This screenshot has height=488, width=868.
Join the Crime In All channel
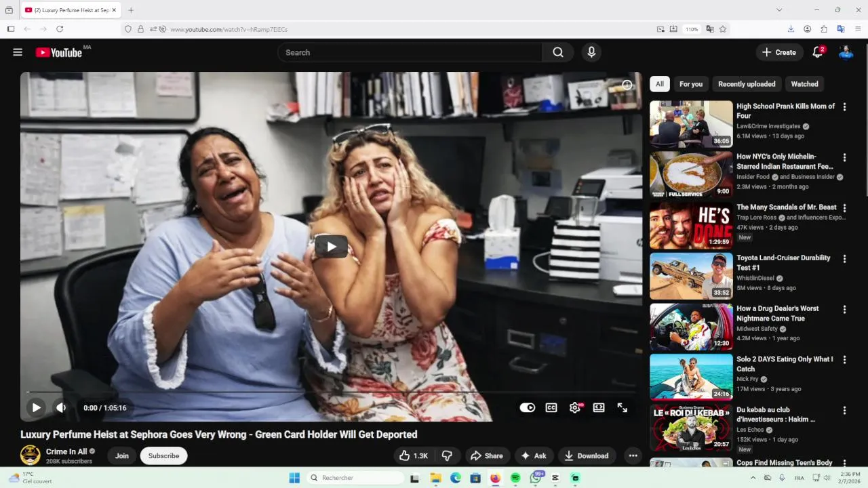(x=122, y=455)
